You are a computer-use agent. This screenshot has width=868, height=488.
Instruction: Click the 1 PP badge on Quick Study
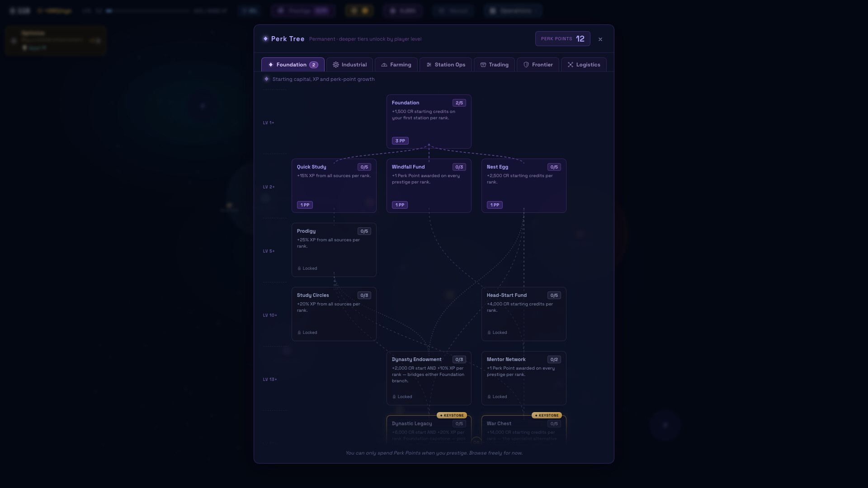point(305,205)
